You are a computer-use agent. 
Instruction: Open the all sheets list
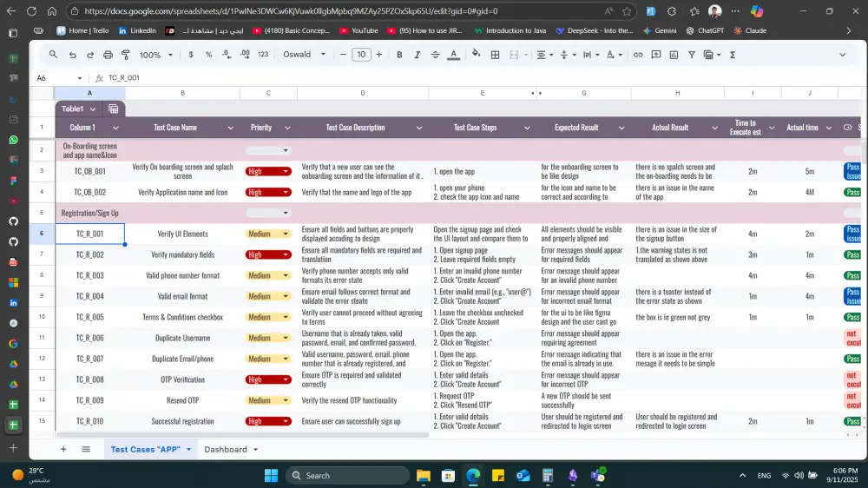pos(86,449)
